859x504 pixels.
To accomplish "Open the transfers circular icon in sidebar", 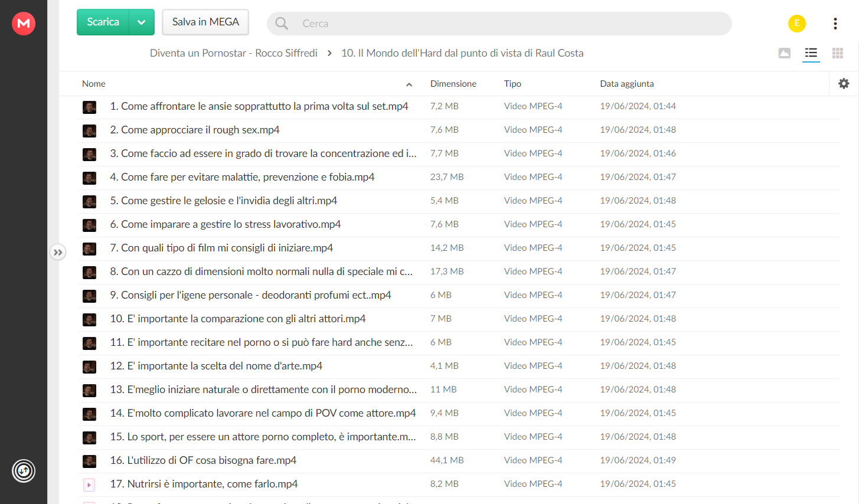I will pyautogui.click(x=24, y=471).
